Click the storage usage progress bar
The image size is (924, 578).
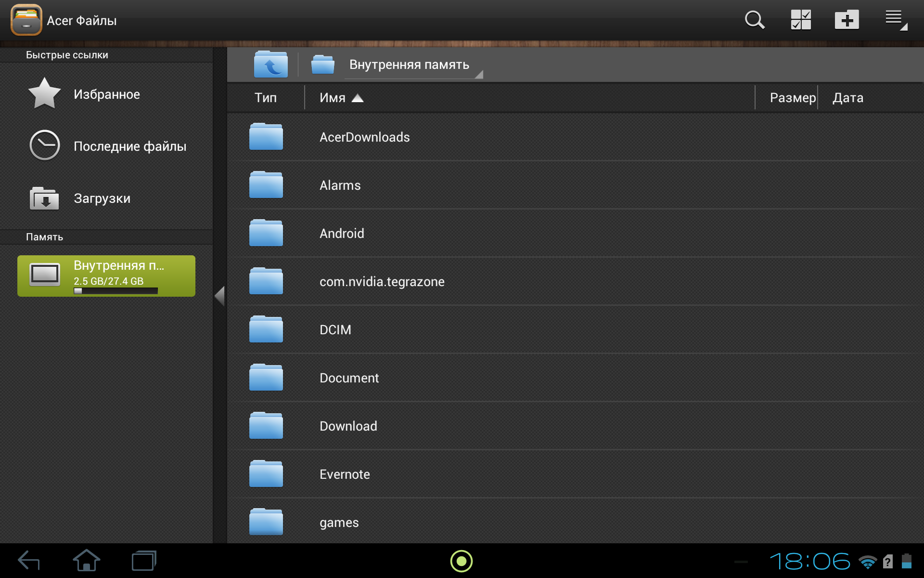point(115,291)
